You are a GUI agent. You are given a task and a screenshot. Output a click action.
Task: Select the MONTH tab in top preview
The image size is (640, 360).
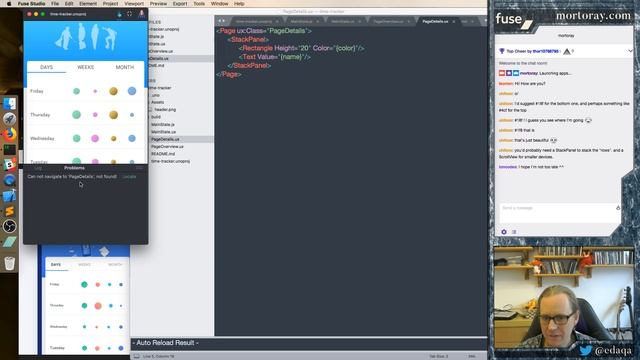tap(124, 67)
